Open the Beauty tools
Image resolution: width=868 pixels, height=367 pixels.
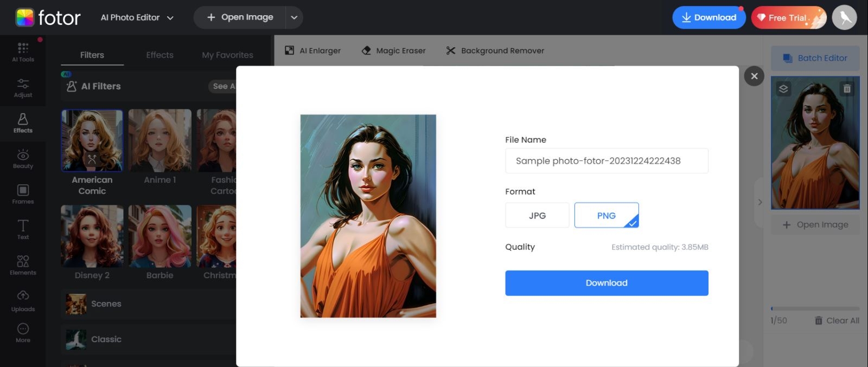23,159
